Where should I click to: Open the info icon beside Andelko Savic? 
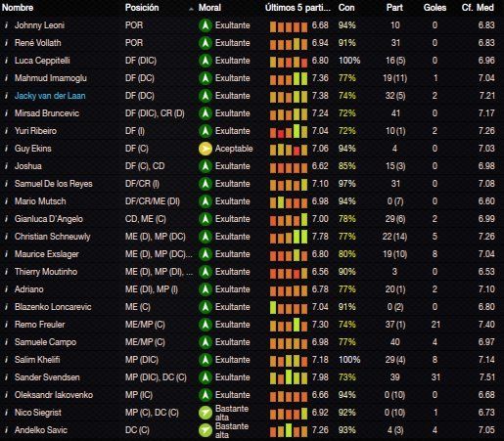6,430
